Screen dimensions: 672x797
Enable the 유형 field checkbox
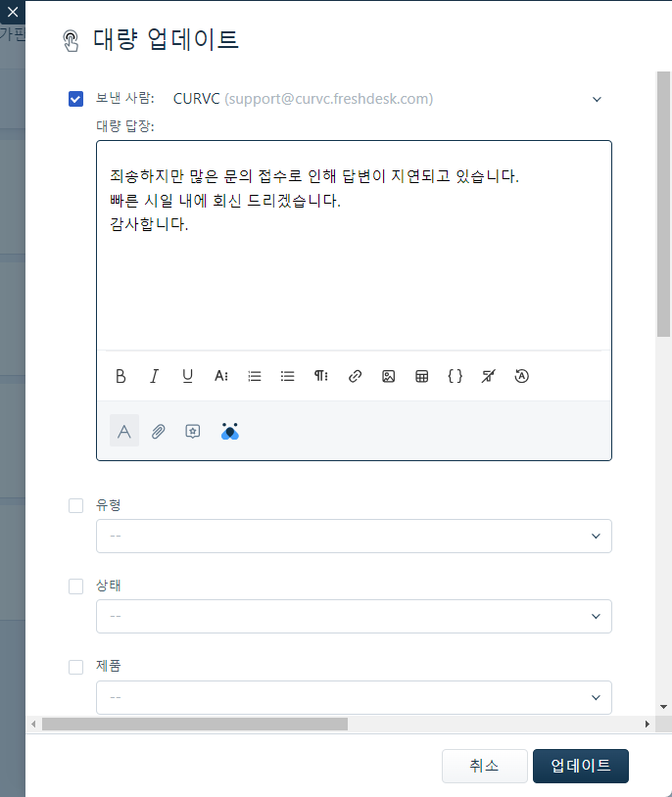75,506
